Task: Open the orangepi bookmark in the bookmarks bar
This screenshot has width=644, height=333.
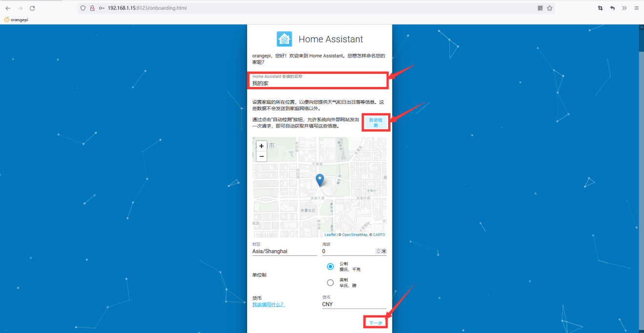Action: 16,20
